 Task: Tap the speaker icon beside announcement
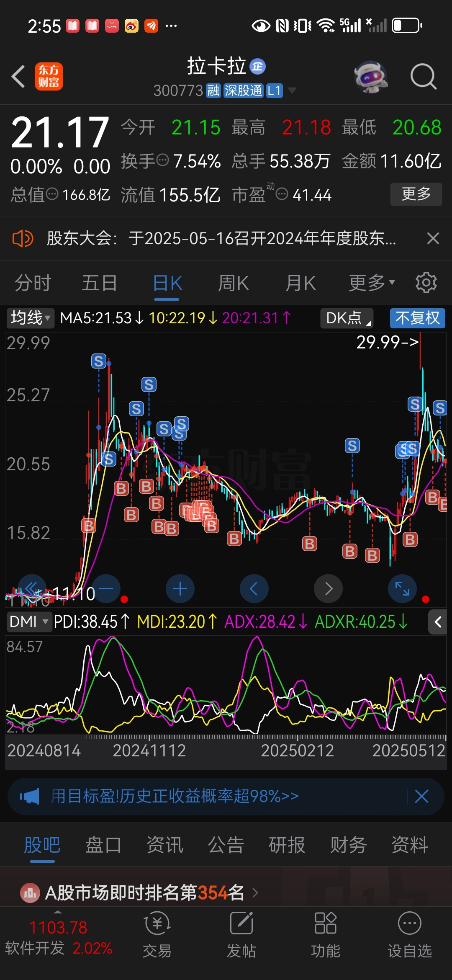tap(23, 239)
